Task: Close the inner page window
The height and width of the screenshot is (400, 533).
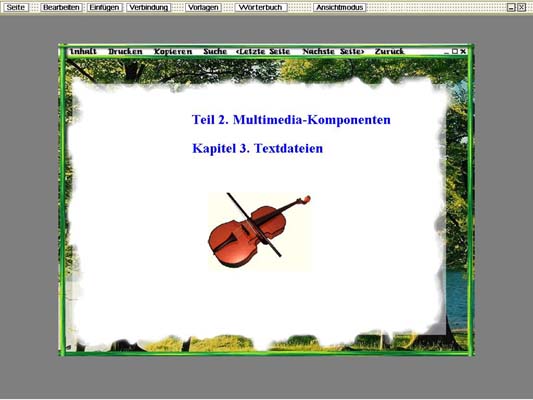Action: point(463,51)
